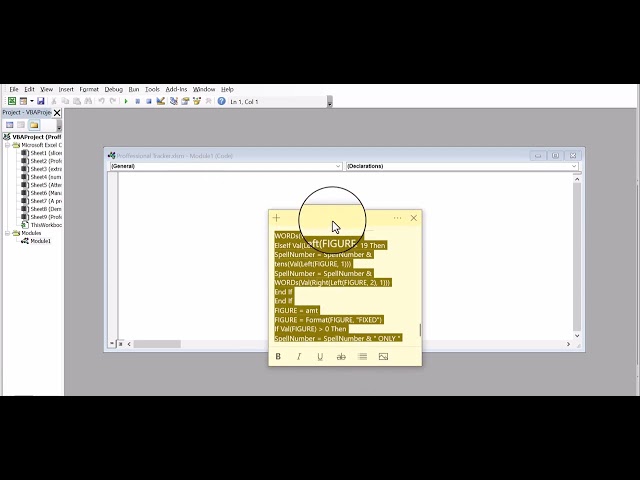Viewport: 640px width, 480px height.
Task: Select Sheet1 in the project tree
Action: pyautogui.click(x=41, y=153)
